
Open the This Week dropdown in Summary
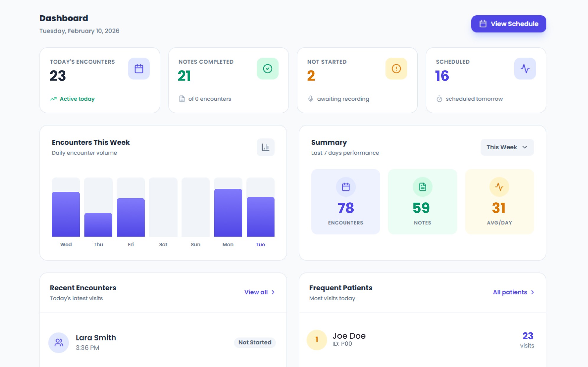tap(507, 147)
